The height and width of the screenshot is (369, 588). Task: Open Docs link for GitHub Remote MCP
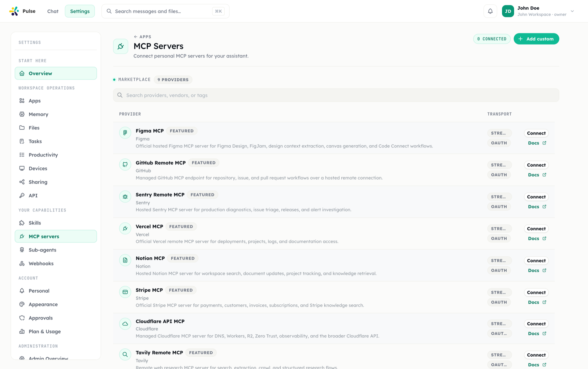(537, 175)
